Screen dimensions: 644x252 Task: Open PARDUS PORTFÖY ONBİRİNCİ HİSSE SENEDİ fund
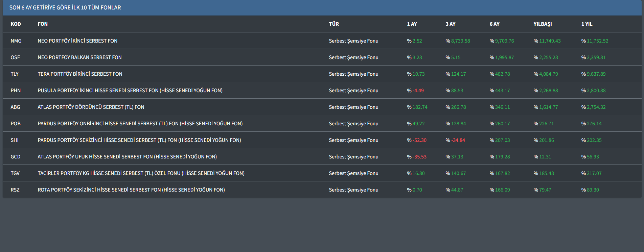140,124
